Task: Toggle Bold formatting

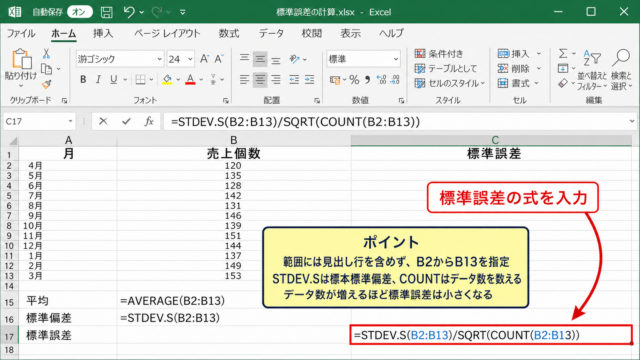Action: (83, 80)
